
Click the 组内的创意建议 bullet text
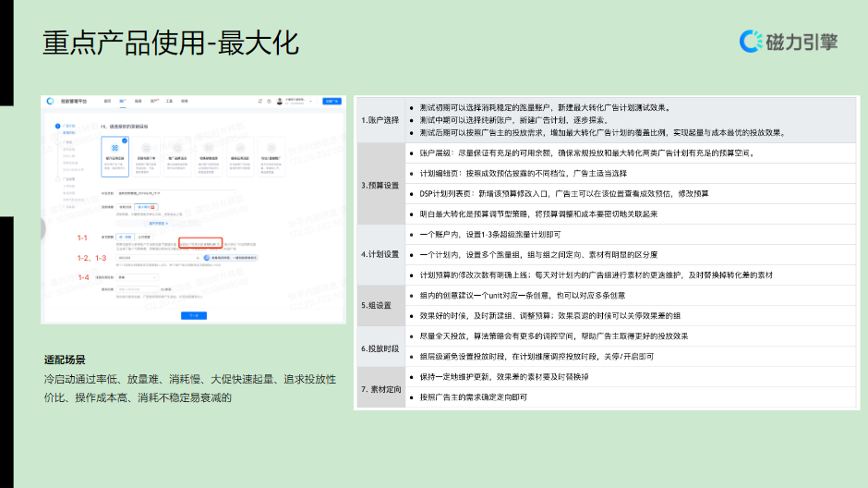523,295
